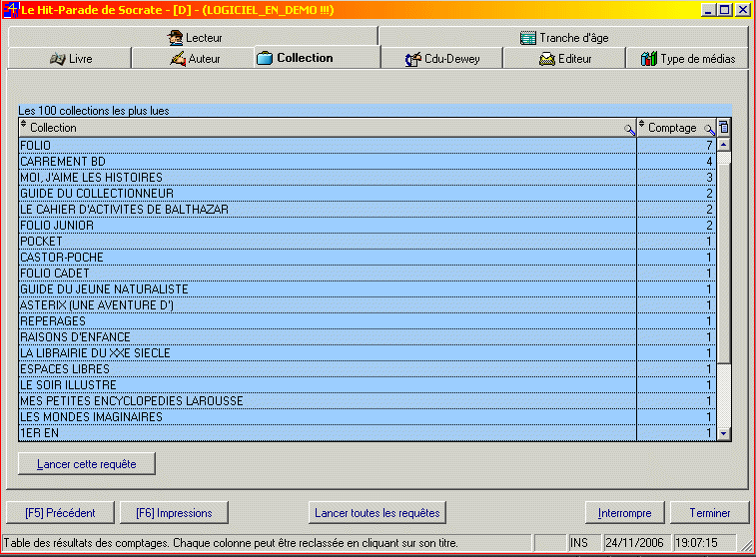This screenshot has width=756, height=557.
Task: Select GUIDE DU COLLECTIONNEUR row
Action: 367,193
